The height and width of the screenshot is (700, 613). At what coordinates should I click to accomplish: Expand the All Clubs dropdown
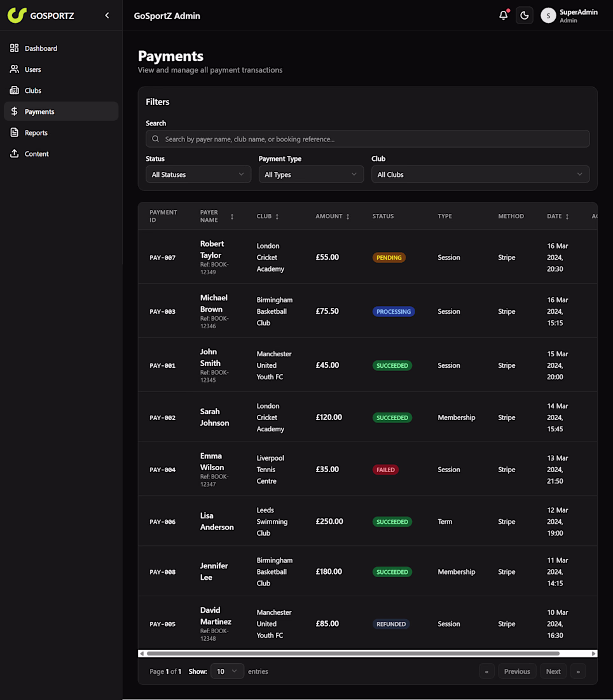[481, 174]
